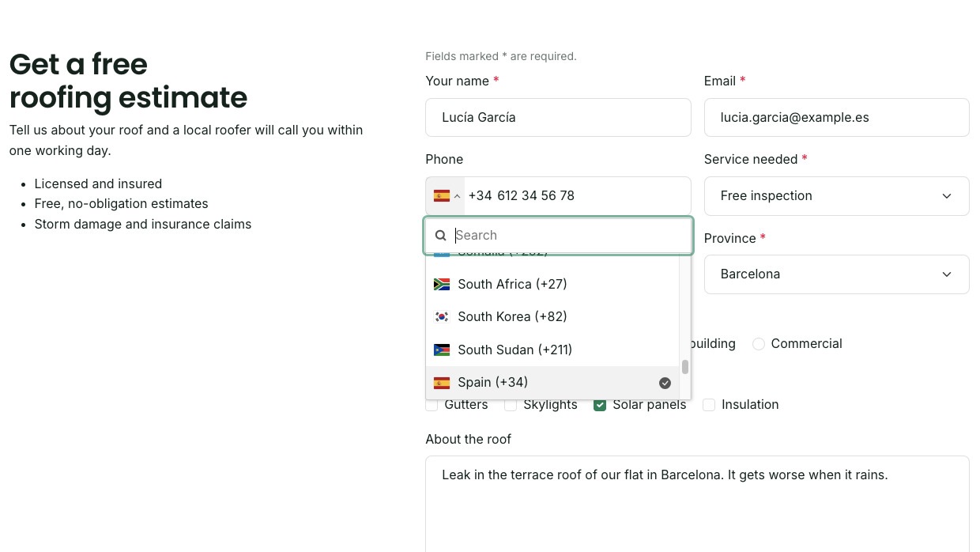Click the Fields marked * are required note
Image resolution: width=980 pixels, height=552 pixels.
point(501,56)
